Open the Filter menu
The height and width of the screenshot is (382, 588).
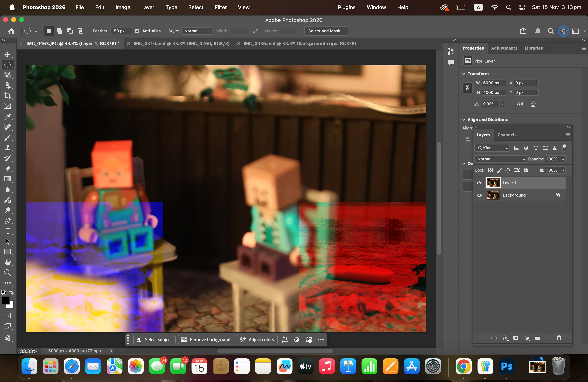click(x=220, y=7)
